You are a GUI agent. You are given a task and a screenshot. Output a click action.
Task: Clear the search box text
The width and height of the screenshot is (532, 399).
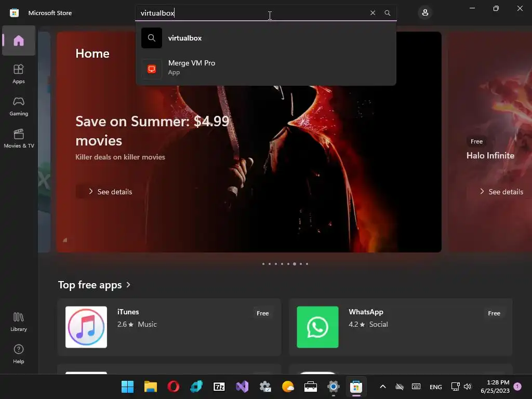pos(373,13)
